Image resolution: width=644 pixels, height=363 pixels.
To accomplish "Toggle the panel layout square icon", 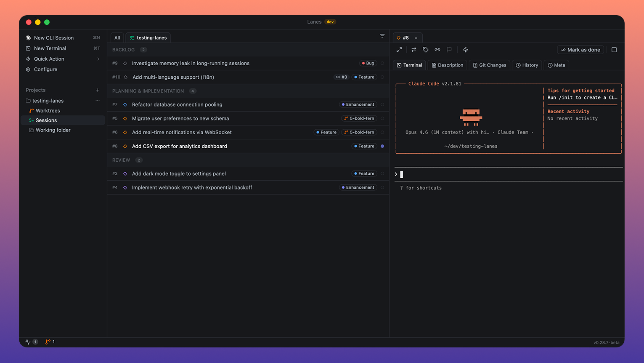I will point(614,50).
